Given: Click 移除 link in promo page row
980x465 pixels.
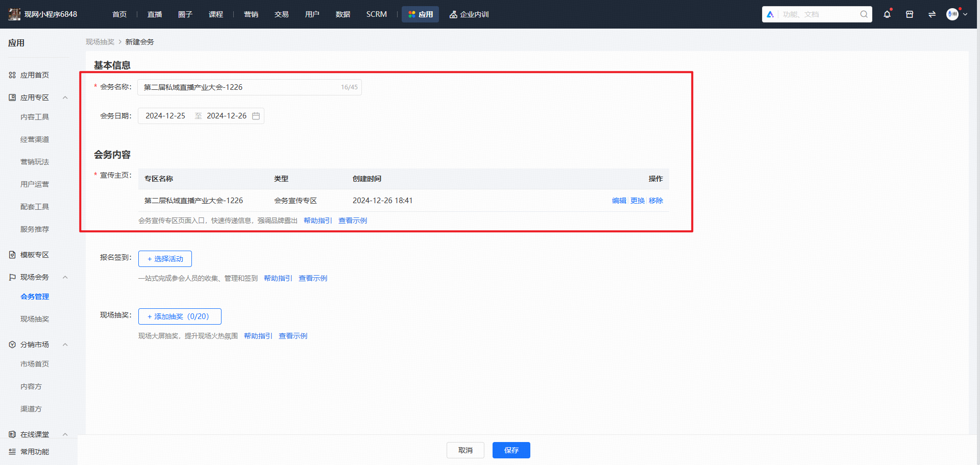Looking at the screenshot, I should [x=656, y=201].
